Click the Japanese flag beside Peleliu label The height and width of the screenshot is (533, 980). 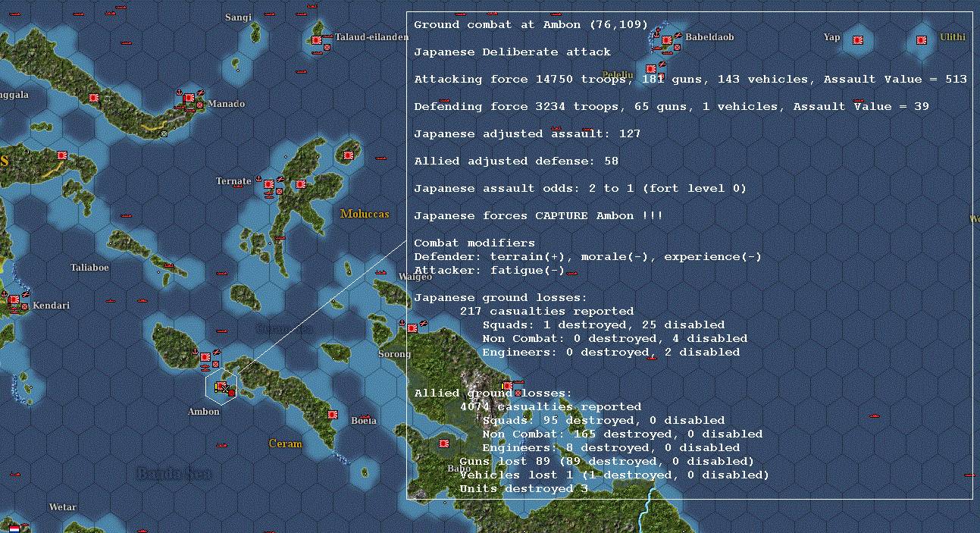click(650, 70)
